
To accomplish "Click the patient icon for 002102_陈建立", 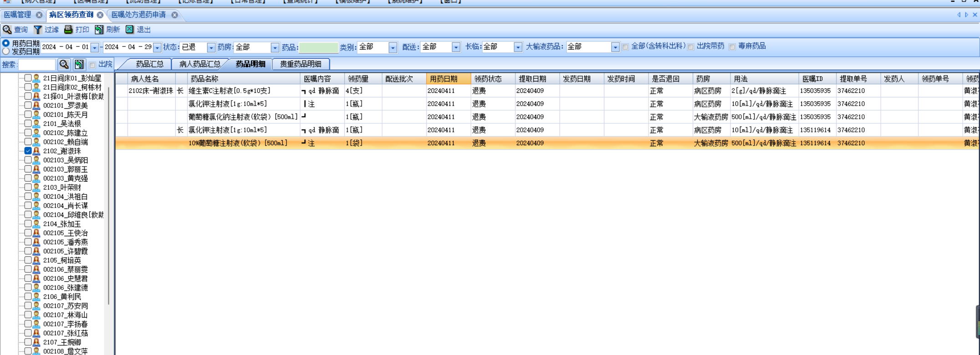I will (36, 133).
